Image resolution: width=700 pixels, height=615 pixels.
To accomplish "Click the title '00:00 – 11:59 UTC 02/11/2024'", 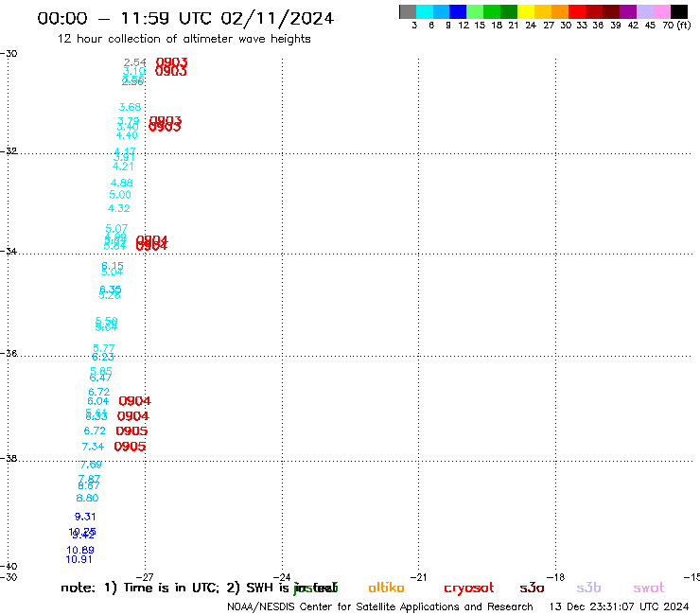I will click(x=185, y=18).
